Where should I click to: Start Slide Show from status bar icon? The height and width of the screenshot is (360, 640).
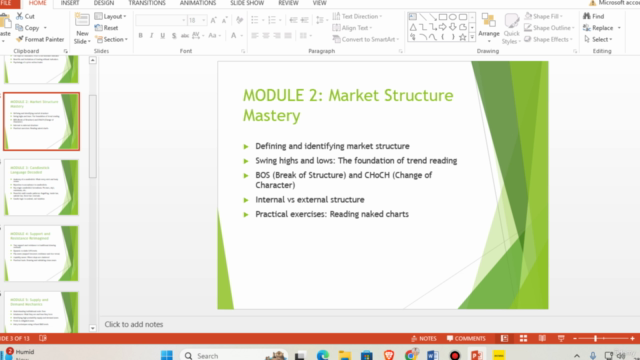pos(561,338)
